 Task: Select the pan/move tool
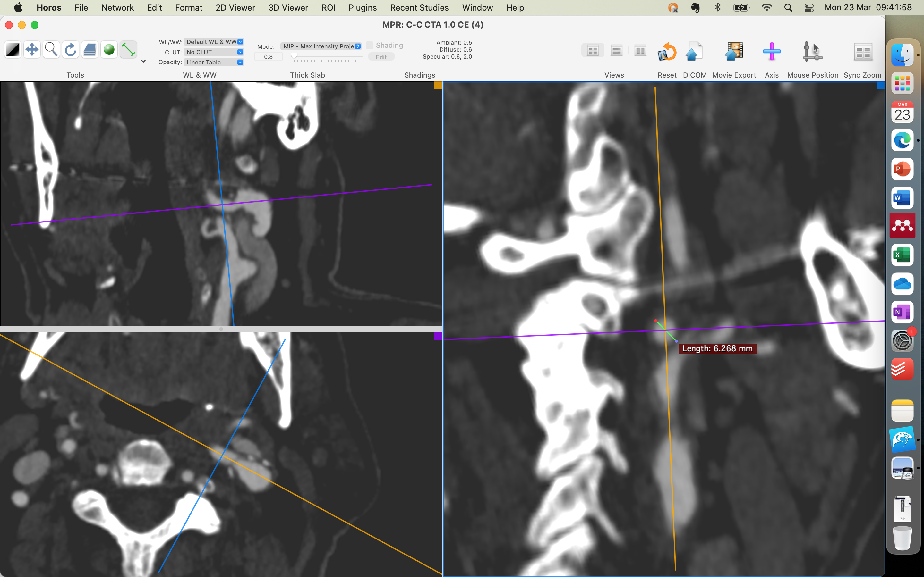coord(32,50)
